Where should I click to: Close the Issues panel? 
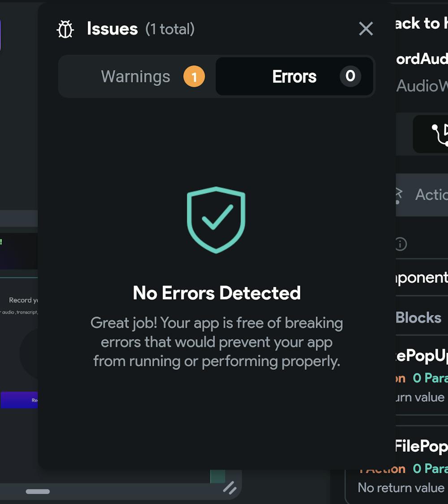(x=366, y=29)
